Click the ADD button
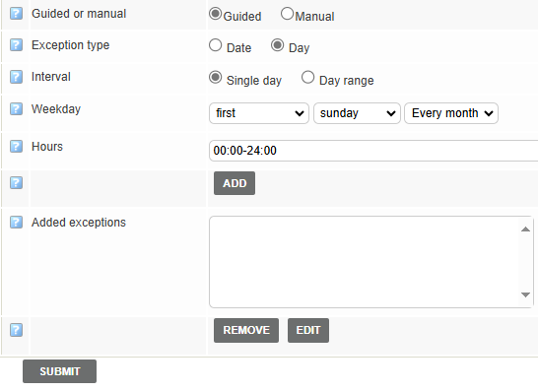Image resolution: width=538 pixels, height=392 pixels. [235, 183]
